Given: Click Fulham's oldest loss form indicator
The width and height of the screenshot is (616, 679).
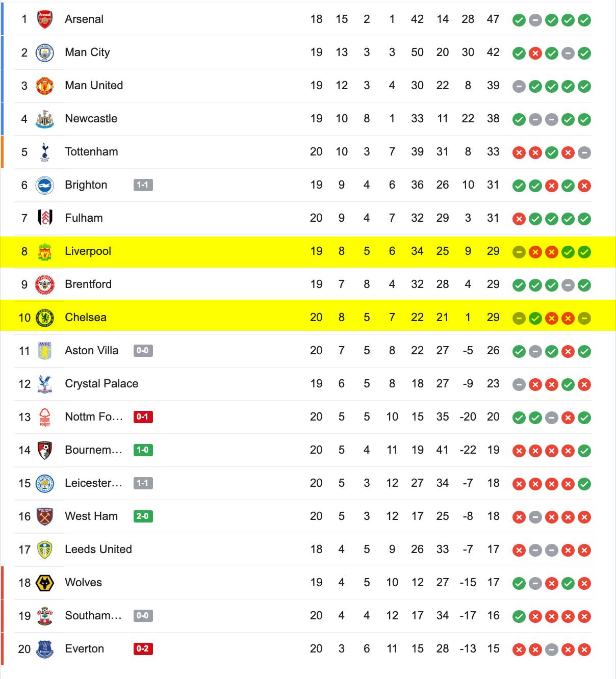Looking at the screenshot, I should click(519, 219).
